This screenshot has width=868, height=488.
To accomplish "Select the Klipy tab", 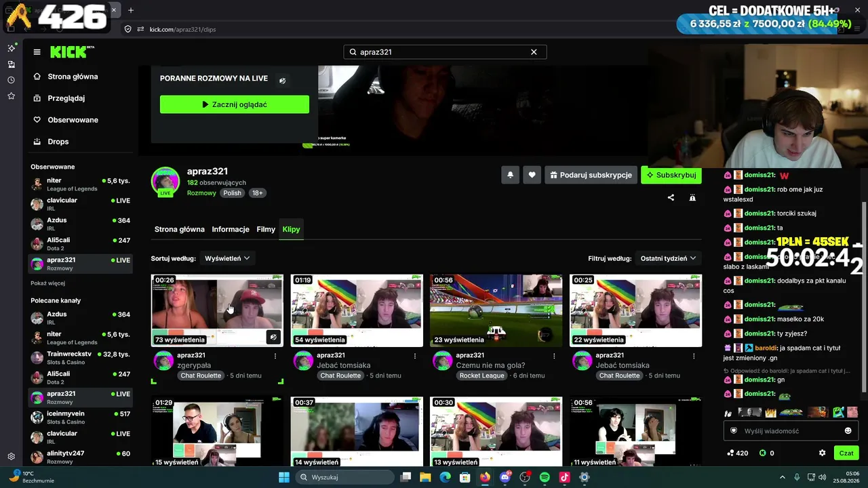I will click(x=291, y=229).
